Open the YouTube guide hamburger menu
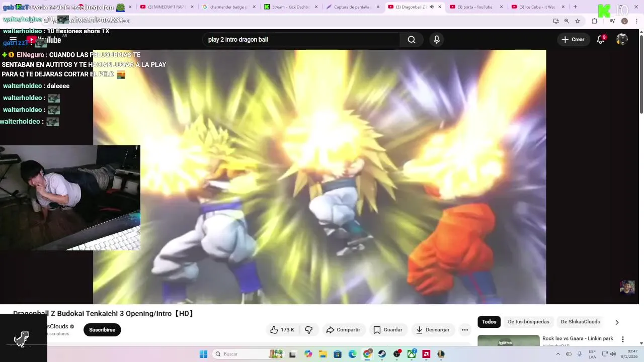 13,40
